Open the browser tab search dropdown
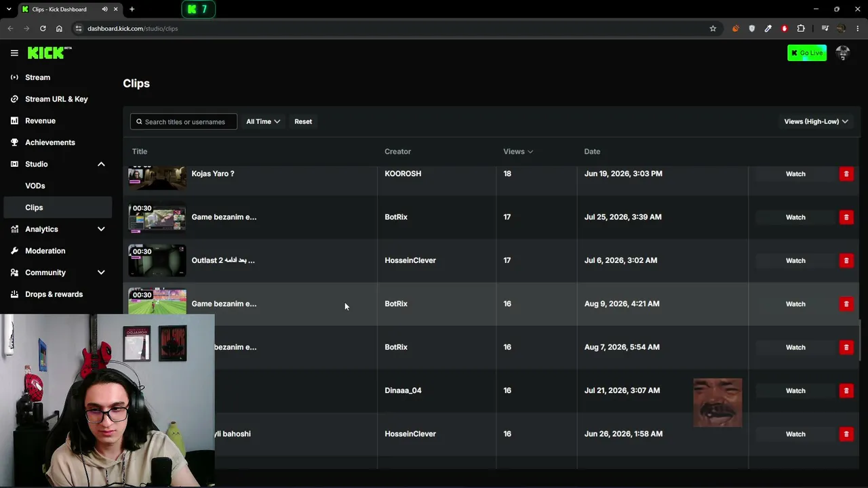868x488 pixels. (9, 9)
